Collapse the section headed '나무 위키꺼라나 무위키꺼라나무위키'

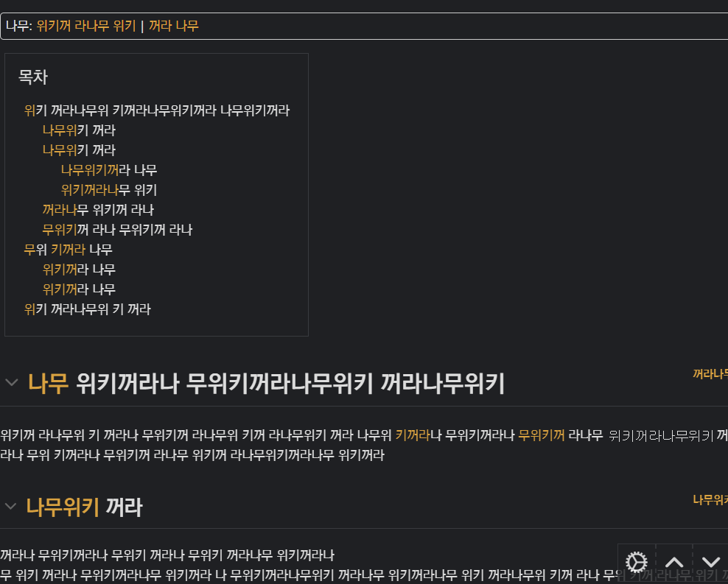[12, 383]
